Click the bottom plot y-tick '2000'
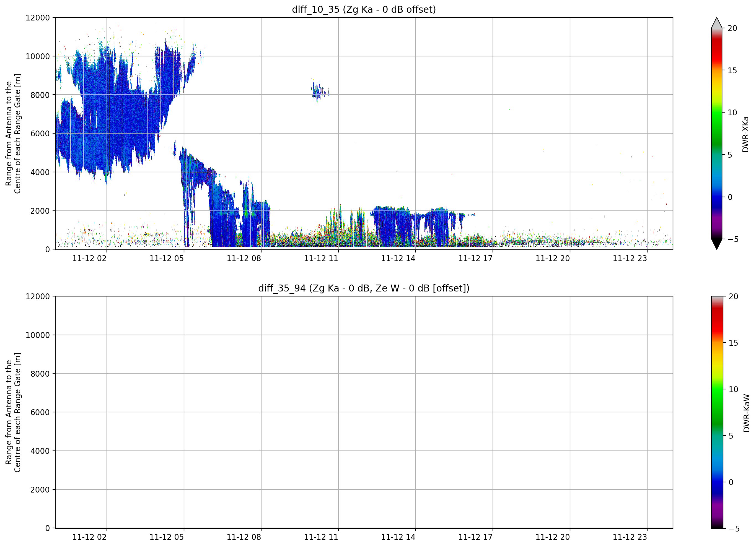Image resolution: width=756 pixels, height=547 pixels. click(x=40, y=490)
